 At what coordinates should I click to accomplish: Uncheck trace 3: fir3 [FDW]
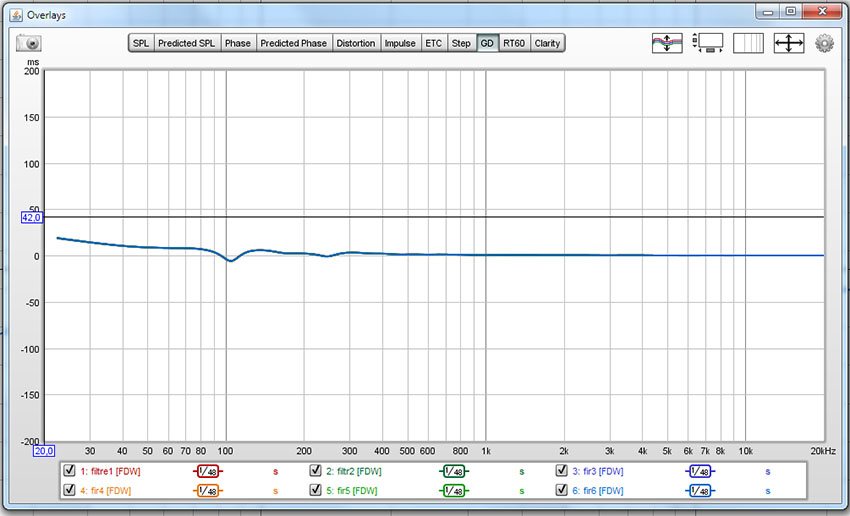coord(561,470)
